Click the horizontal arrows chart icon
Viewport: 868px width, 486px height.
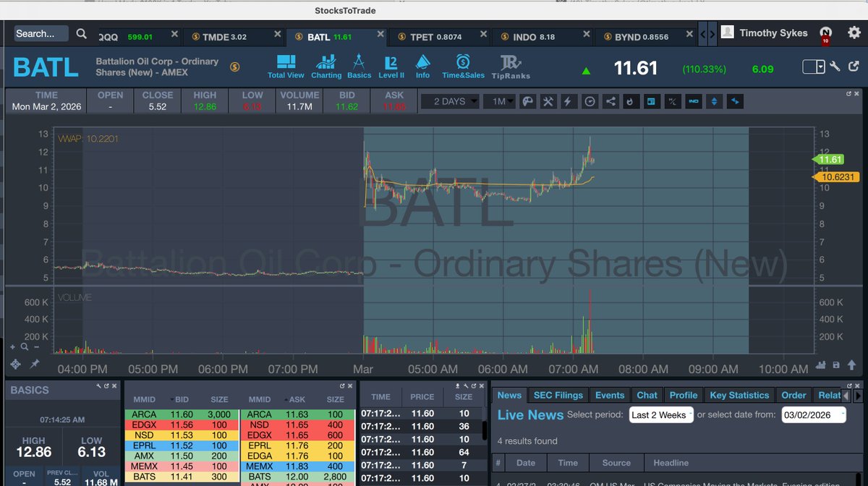tap(736, 101)
